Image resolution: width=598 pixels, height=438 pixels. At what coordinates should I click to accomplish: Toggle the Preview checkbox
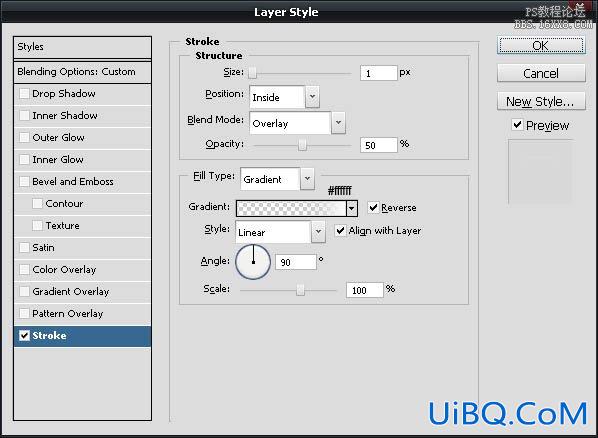click(x=517, y=125)
